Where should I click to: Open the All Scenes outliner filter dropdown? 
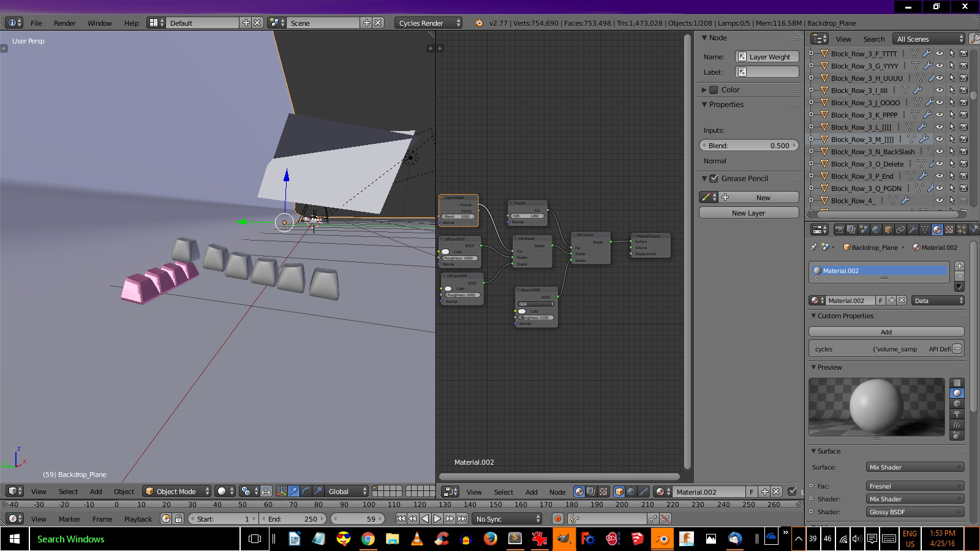(929, 39)
